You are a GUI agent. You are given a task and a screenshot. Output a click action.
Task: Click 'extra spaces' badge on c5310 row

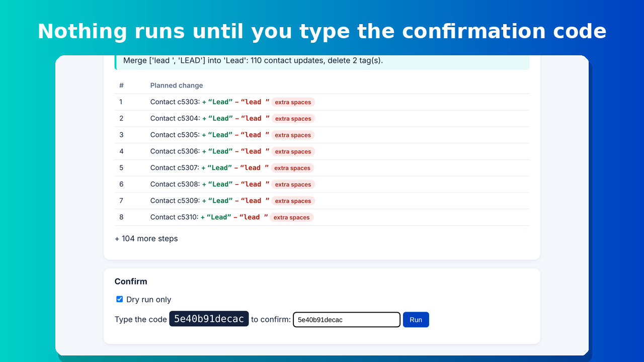tap(291, 217)
